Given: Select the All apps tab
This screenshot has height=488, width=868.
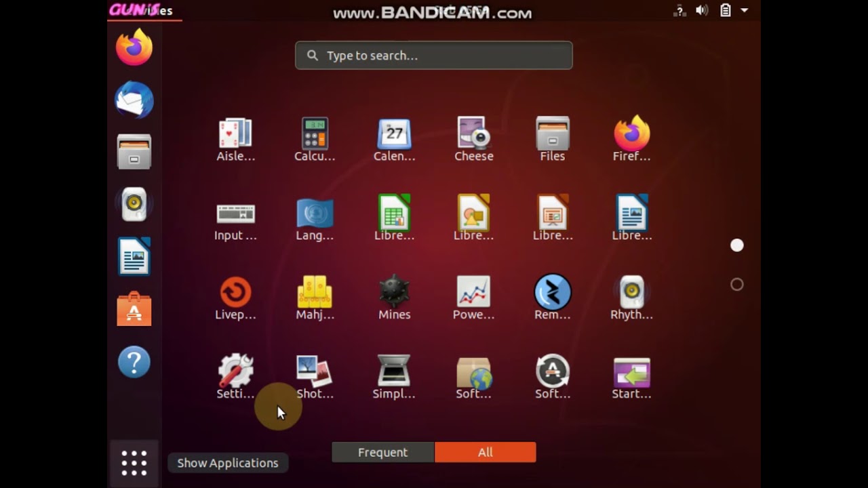Looking at the screenshot, I should coord(486,452).
